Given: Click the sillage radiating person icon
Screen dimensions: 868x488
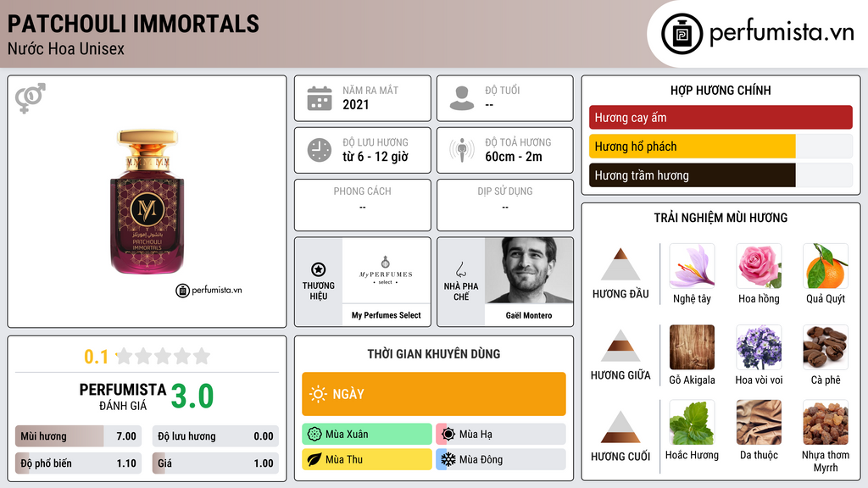Looking at the screenshot, I should (462, 150).
